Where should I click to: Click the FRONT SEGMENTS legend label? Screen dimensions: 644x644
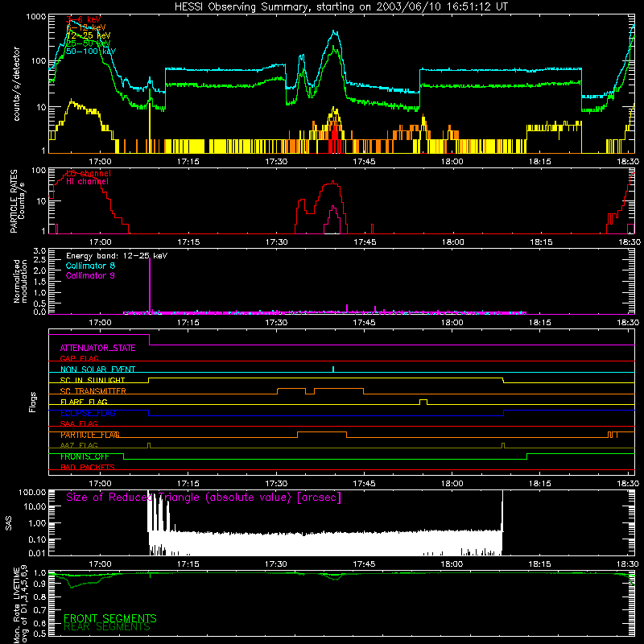pyautogui.click(x=110, y=617)
